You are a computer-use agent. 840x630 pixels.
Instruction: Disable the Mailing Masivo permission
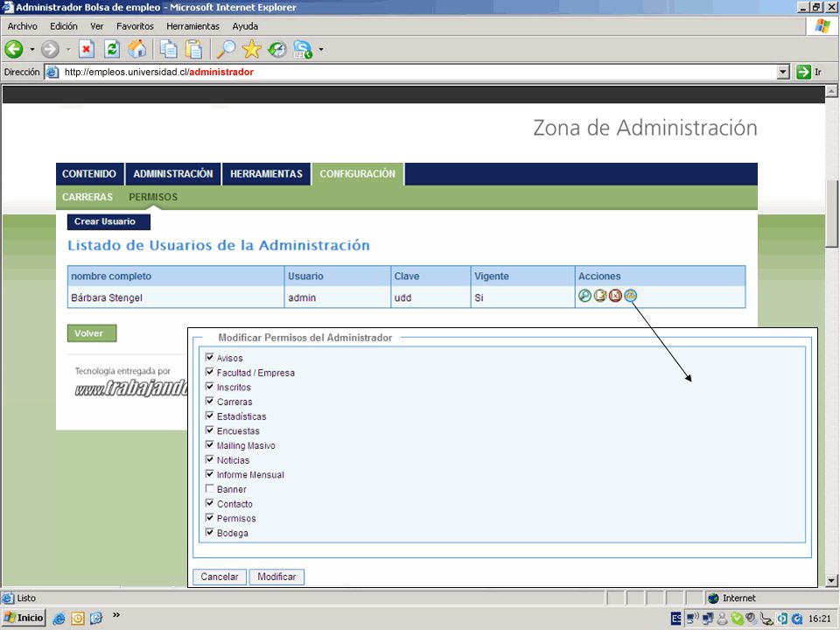point(210,444)
